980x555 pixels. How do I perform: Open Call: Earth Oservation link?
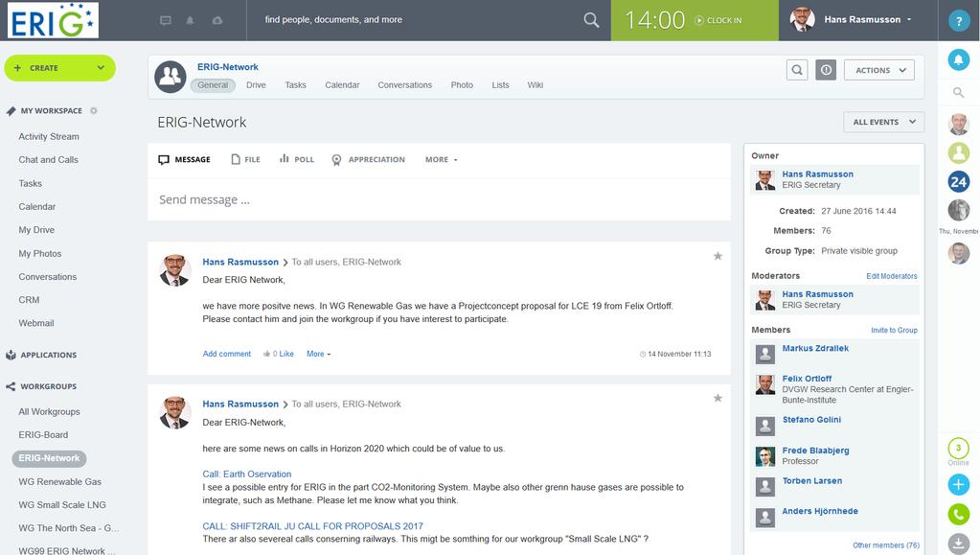247,474
